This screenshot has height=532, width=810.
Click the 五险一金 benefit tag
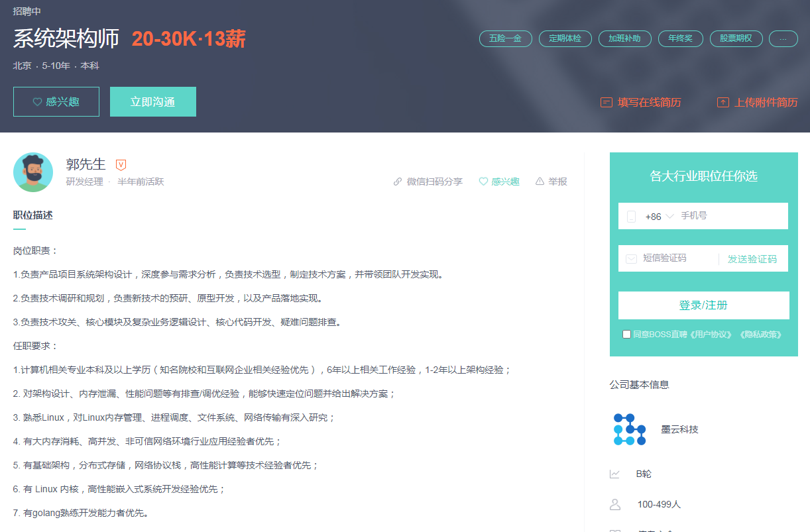coord(505,38)
